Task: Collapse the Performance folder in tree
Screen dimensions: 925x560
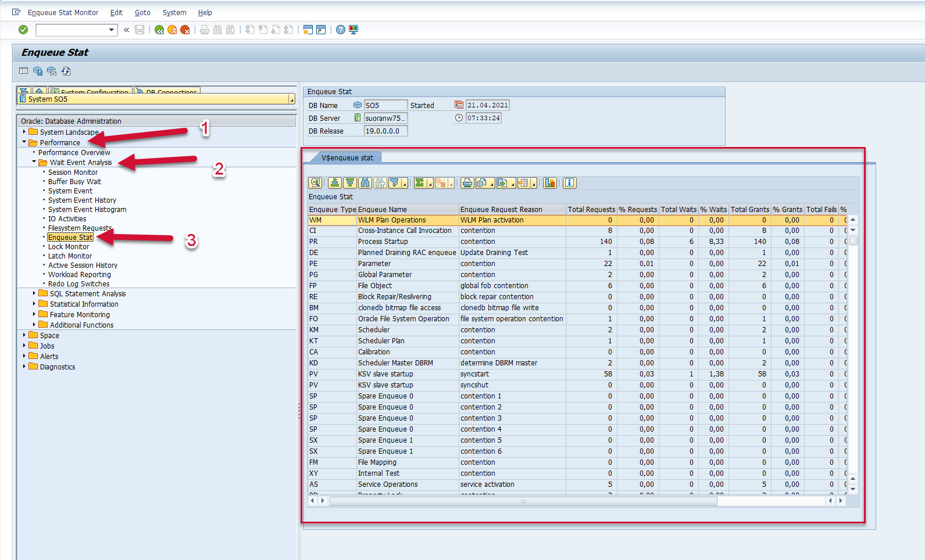Action: point(24,142)
